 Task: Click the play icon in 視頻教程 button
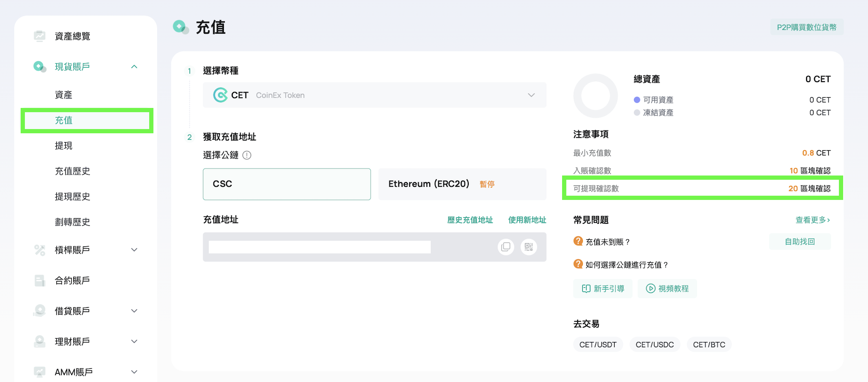[x=651, y=289]
